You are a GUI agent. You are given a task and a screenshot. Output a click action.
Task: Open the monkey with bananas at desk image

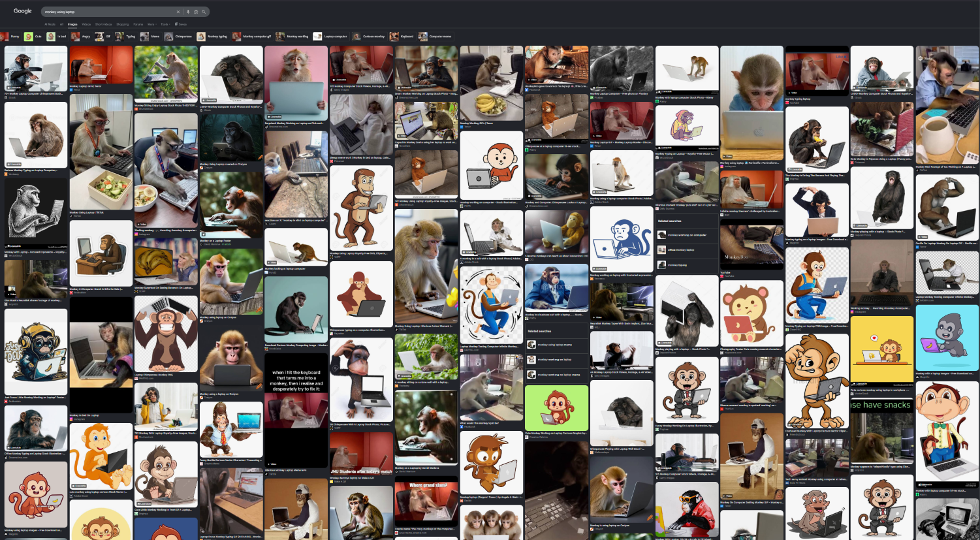tap(491, 83)
